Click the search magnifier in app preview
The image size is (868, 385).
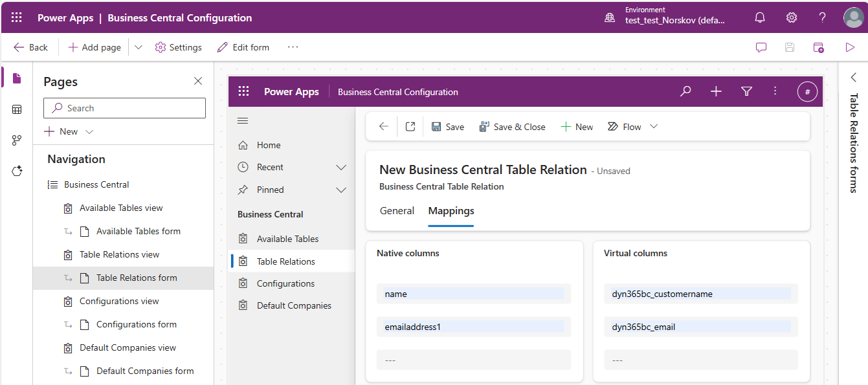coord(685,92)
